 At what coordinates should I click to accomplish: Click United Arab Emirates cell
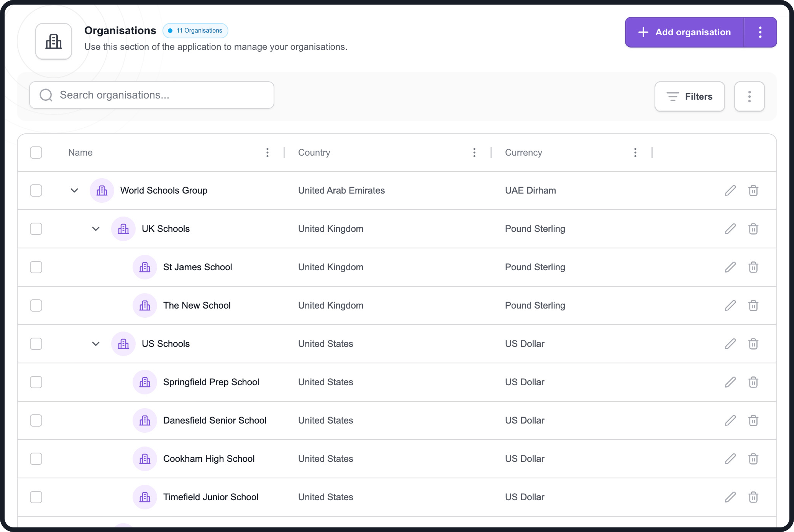pos(341,190)
